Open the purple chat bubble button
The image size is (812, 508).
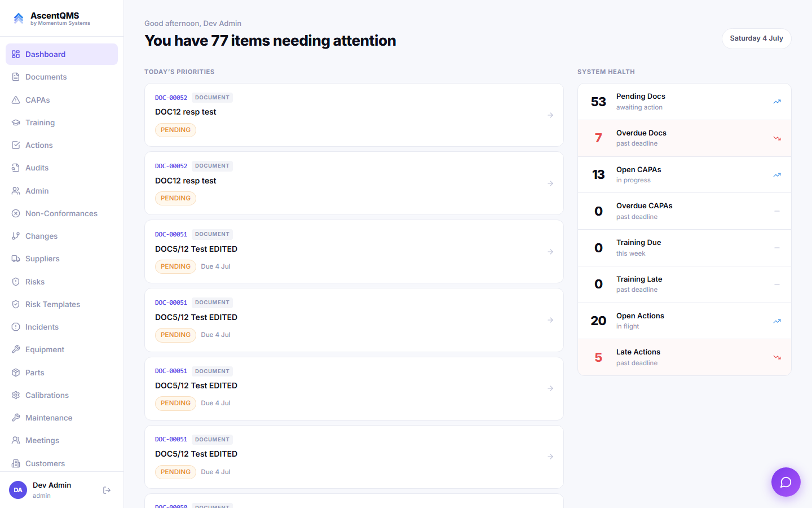click(x=786, y=482)
